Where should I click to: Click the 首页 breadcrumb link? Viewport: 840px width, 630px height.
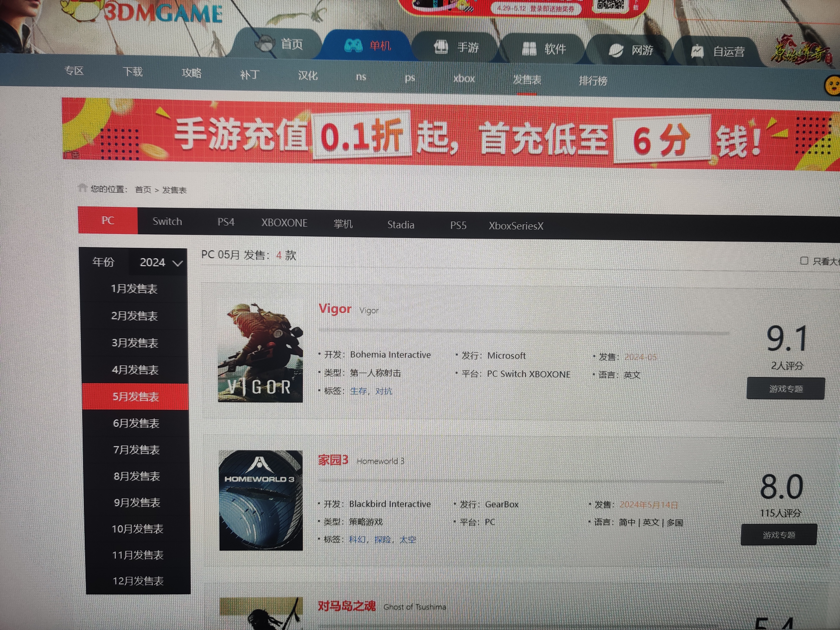(143, 189)
